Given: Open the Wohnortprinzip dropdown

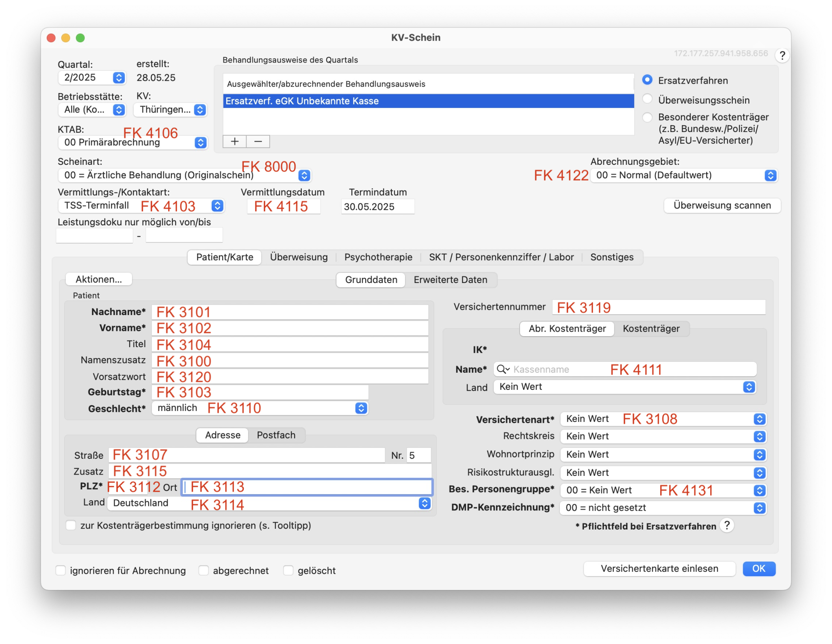Looking at the screenshot, I should pos(663,454).
